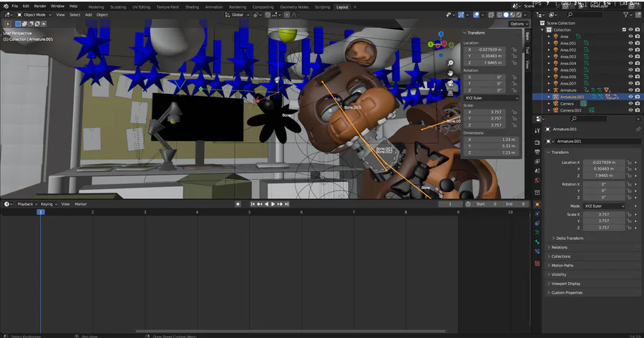The image size is (644, 338).
Task: Click the Blender logo icon
Action: (6, 6)
